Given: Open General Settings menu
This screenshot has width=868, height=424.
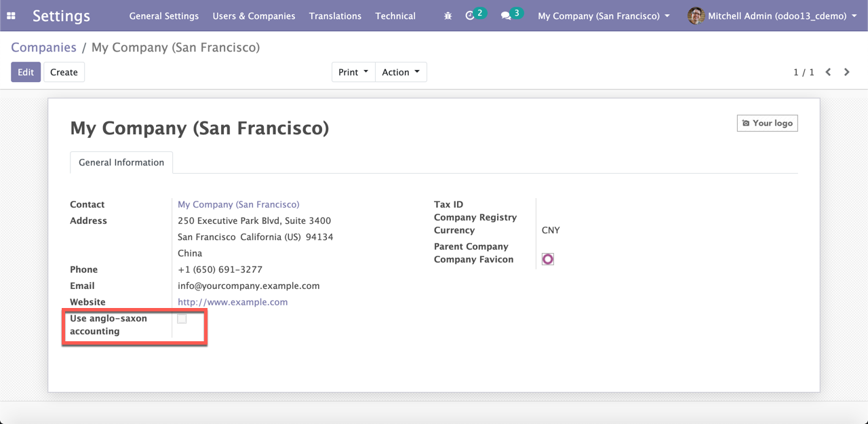Looking at the screenshot, I should click(x=164, y=16).
